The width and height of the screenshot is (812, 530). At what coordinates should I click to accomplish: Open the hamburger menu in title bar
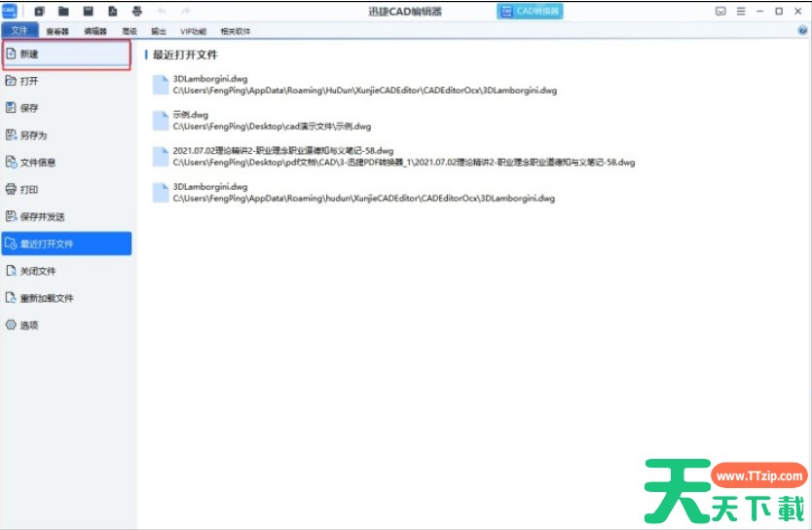[x=741, y=11]
